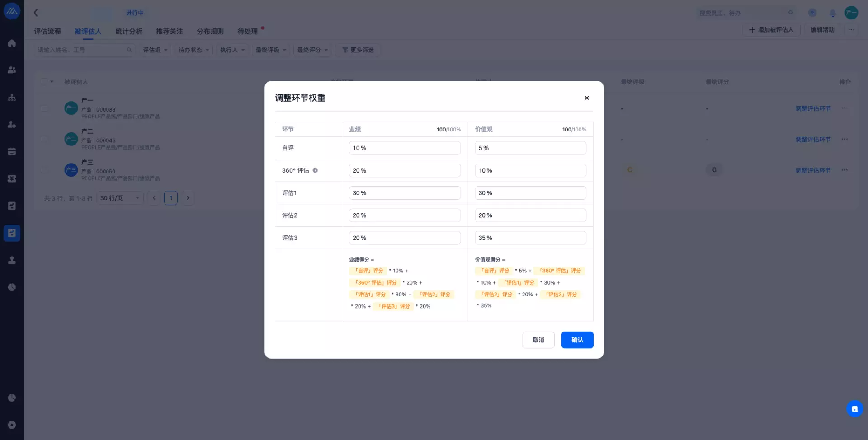Switch to 被评估人 tab
This screenshot has width=868, height=440.
tap(88, 32)
